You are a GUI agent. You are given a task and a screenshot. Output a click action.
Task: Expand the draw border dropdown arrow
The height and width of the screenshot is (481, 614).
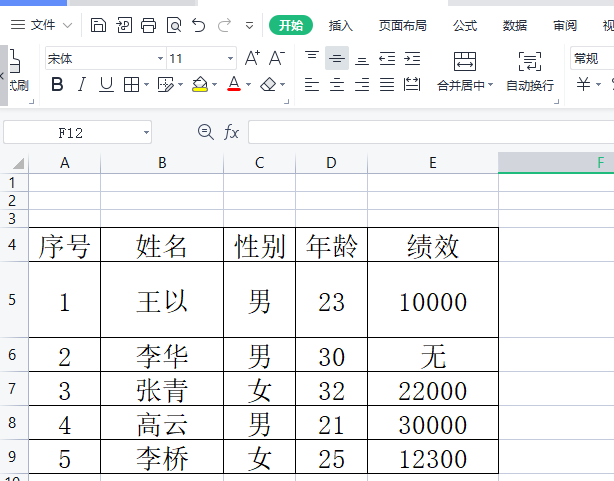(181, 84)
